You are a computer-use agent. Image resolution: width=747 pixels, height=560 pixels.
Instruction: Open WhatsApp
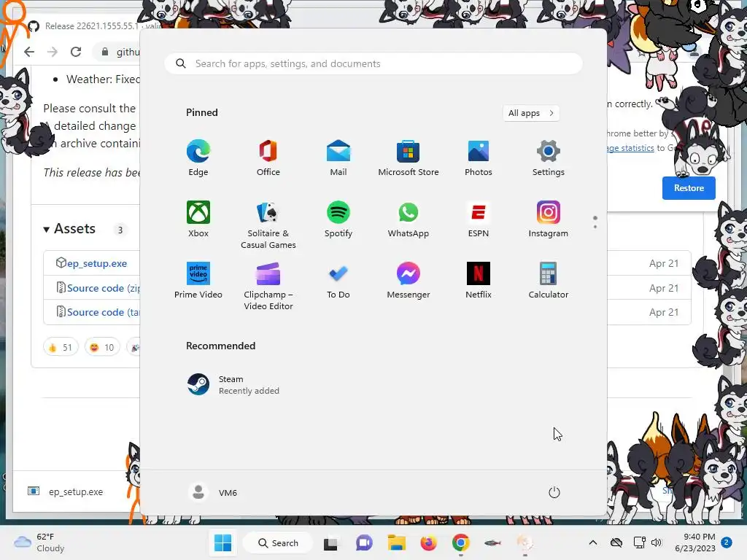click(409, 219)
